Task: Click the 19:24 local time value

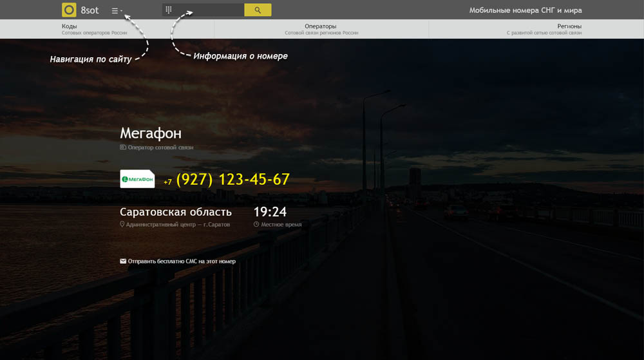Action: [x=270, y=212]
